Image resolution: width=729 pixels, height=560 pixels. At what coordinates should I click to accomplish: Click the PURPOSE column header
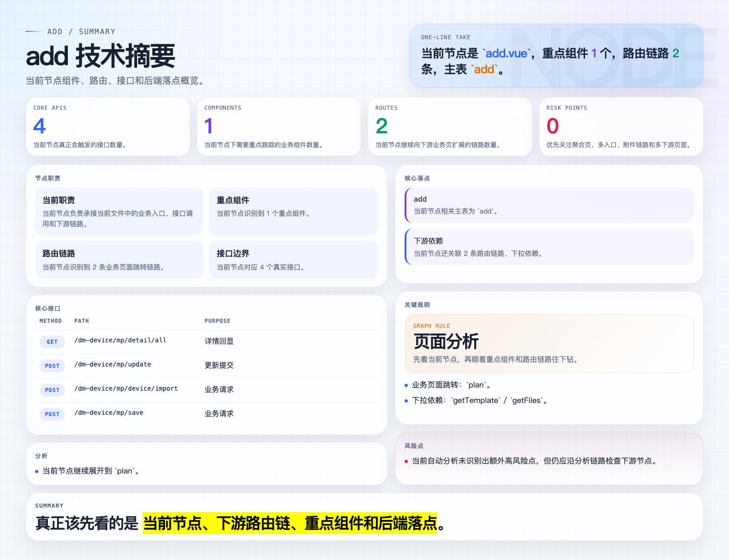[217, 321]
